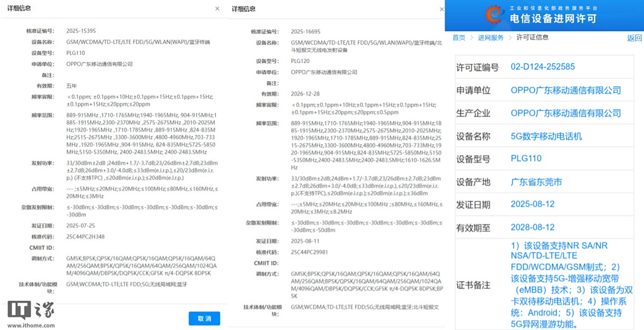Select certificate number 2025-16695
The width and height of the screenshot is (644, 330).
point(306,32)
